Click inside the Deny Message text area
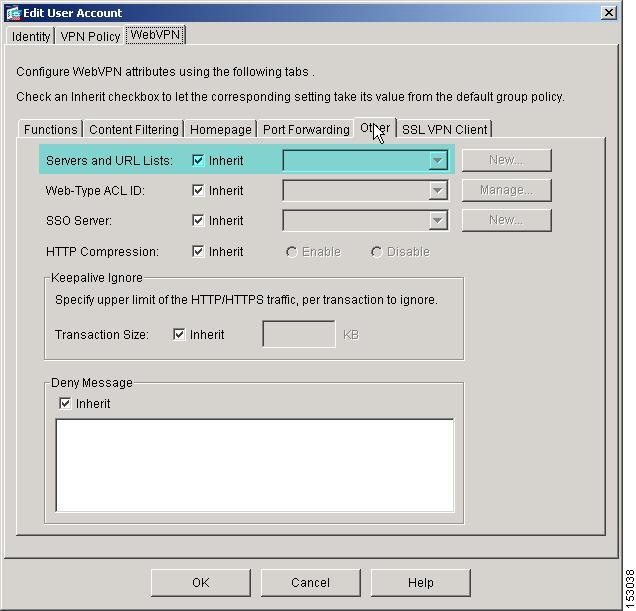 point(255,466)
